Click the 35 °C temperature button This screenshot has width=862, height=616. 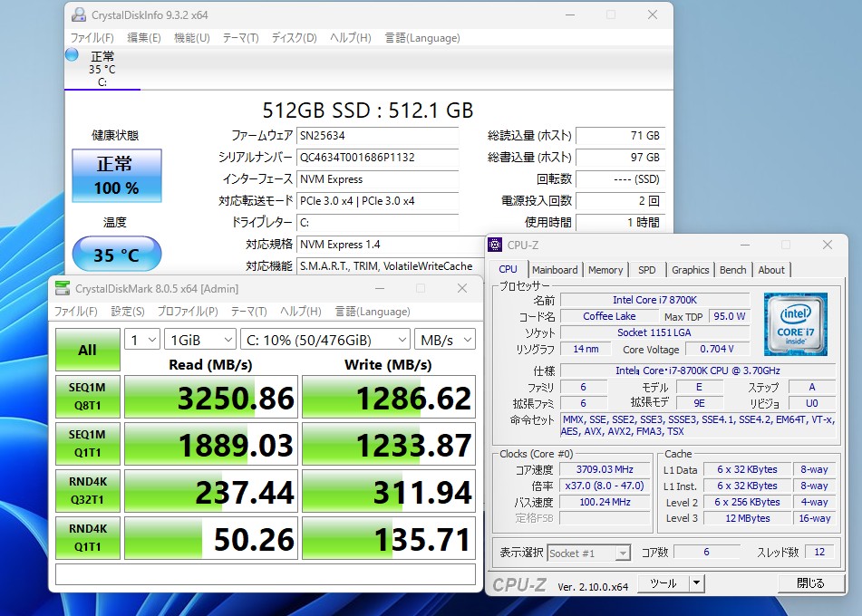tap(117, 255)
